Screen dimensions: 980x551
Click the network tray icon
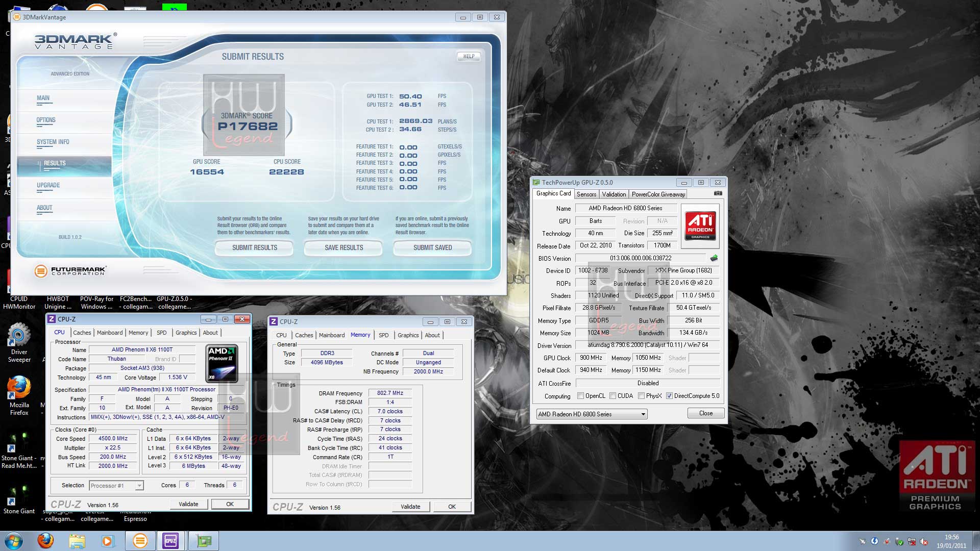point(912,542)
